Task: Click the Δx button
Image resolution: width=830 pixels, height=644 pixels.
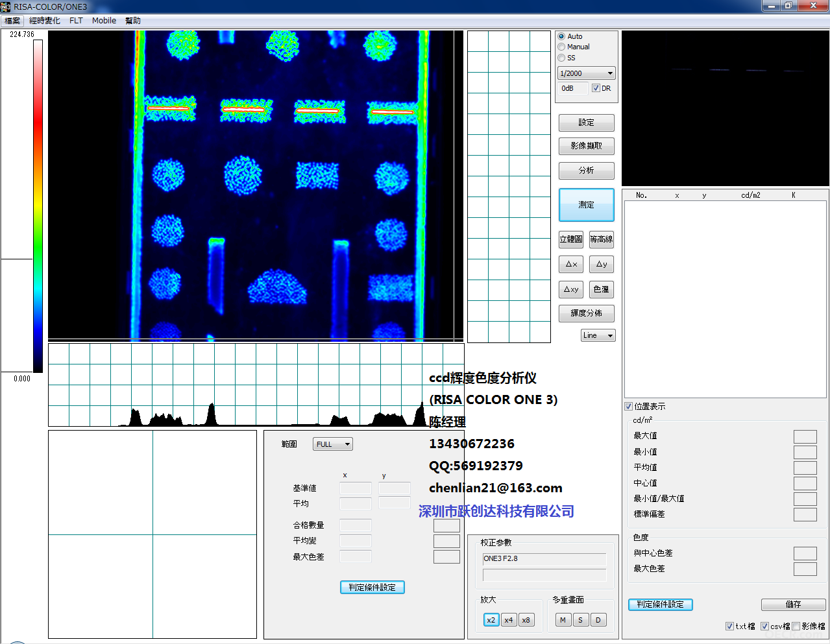Action: click(x=570, y=264)
